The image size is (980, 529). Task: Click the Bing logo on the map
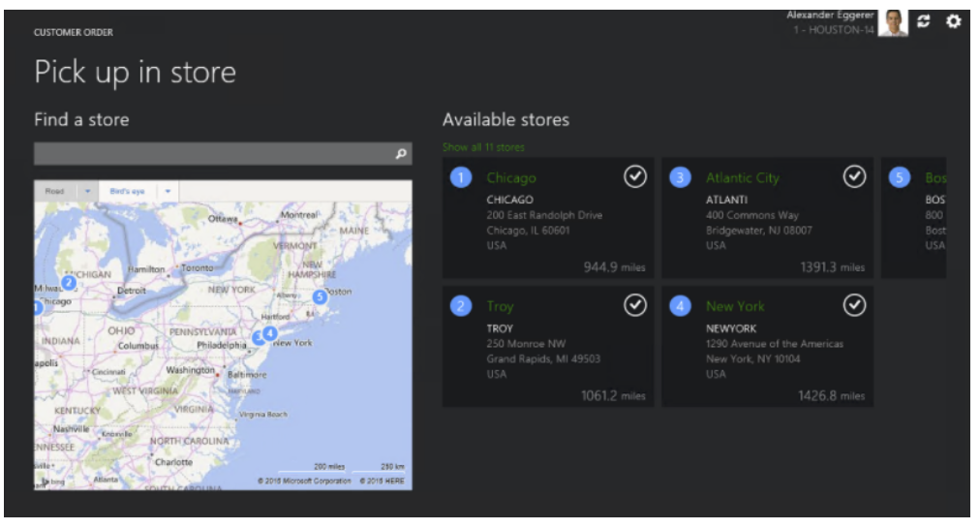[53, 482]
